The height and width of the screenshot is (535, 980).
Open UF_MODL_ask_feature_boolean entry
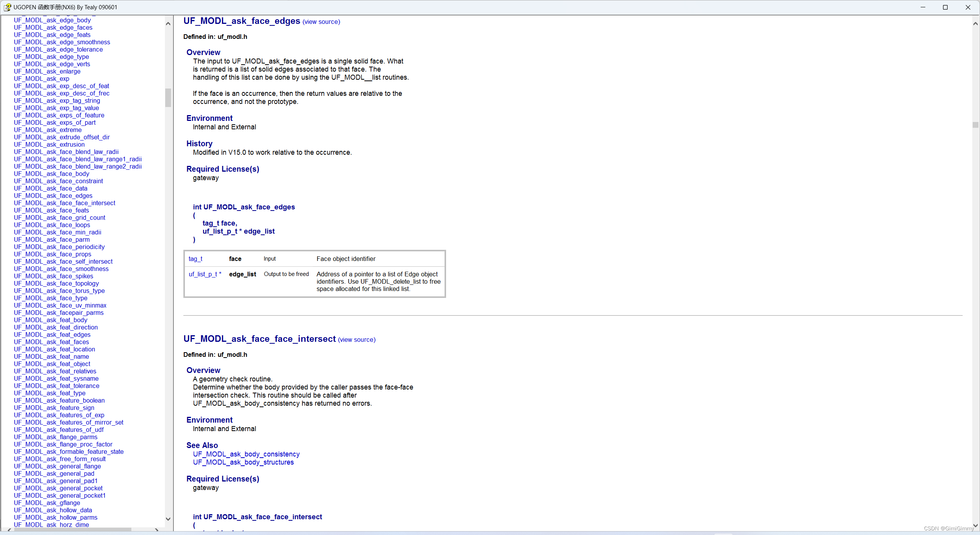click(x=59, y=400)
